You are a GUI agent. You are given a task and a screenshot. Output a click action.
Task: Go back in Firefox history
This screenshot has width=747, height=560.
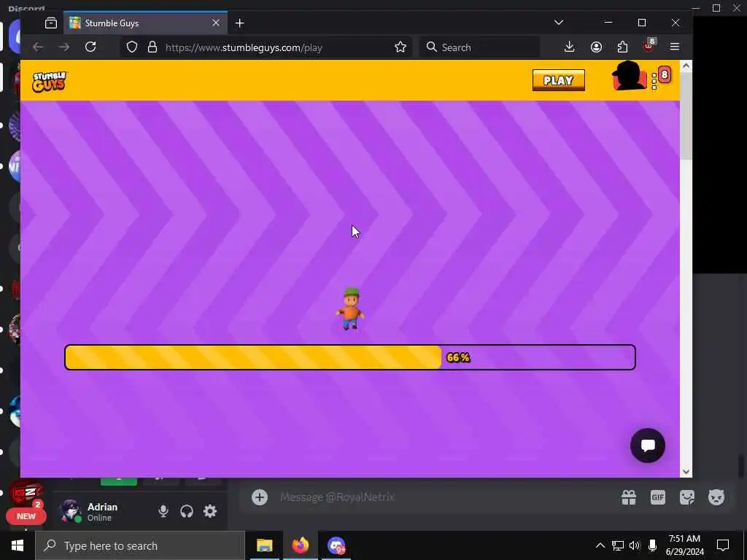38,47
